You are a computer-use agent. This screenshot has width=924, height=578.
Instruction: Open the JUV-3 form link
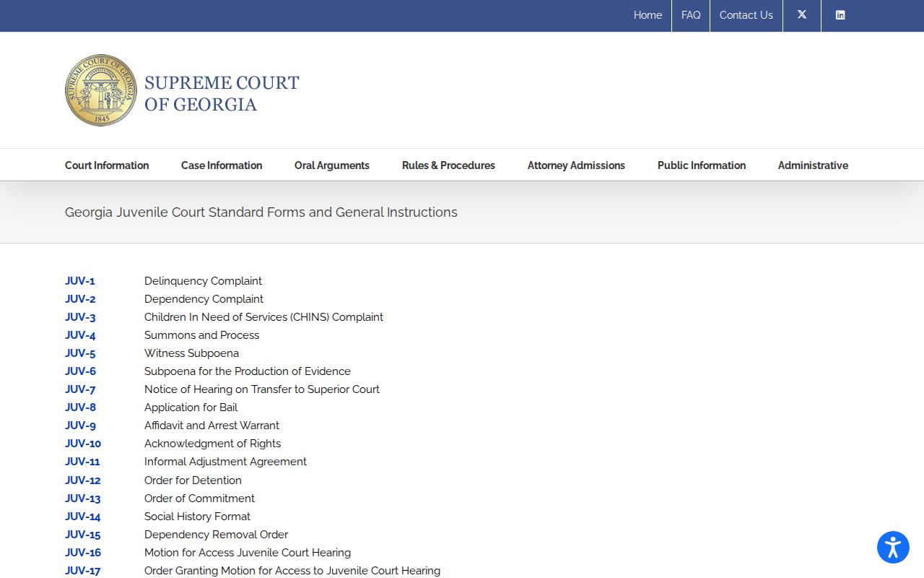tap(80, 317)
